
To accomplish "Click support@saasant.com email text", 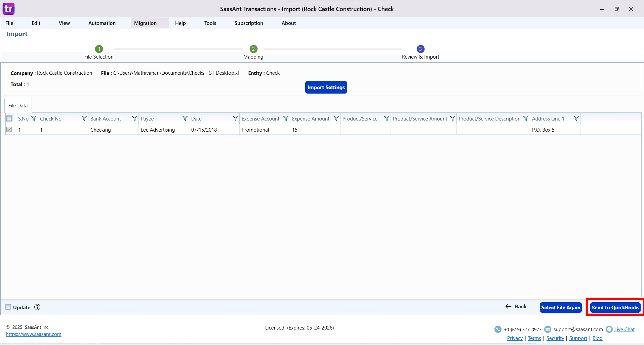I will point(578,330).
